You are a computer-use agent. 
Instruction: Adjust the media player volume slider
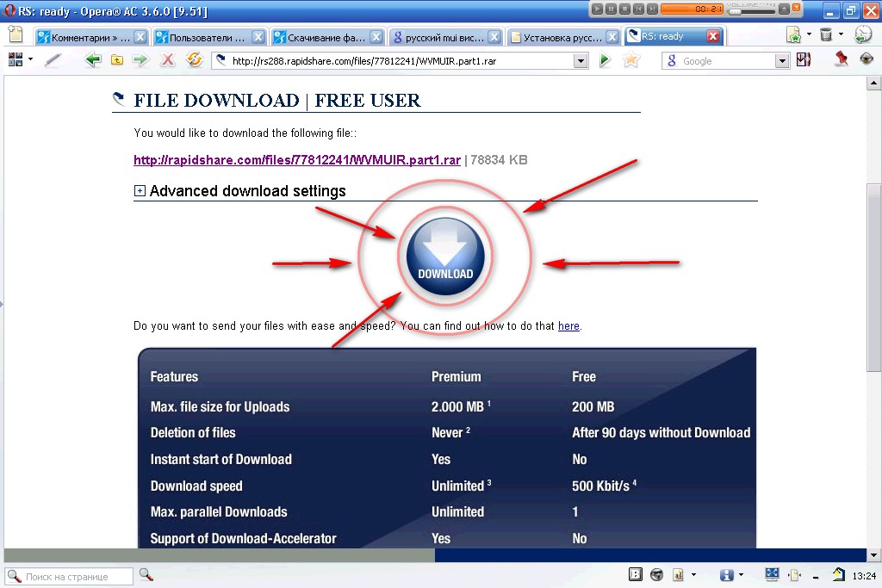pos(750,10)
